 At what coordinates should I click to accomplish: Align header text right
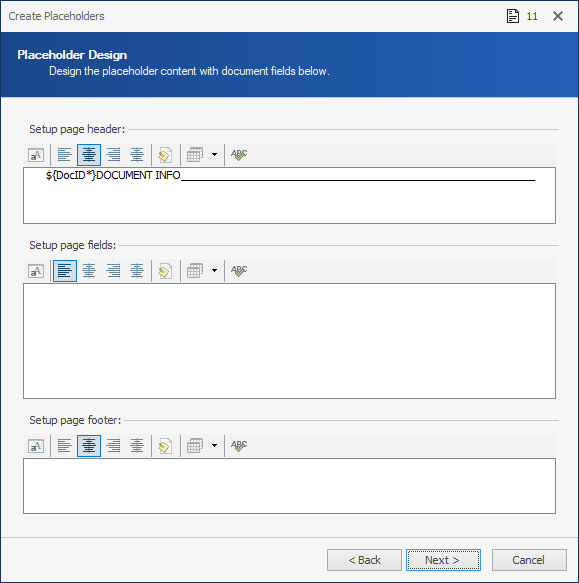click(x=113, y=155)
